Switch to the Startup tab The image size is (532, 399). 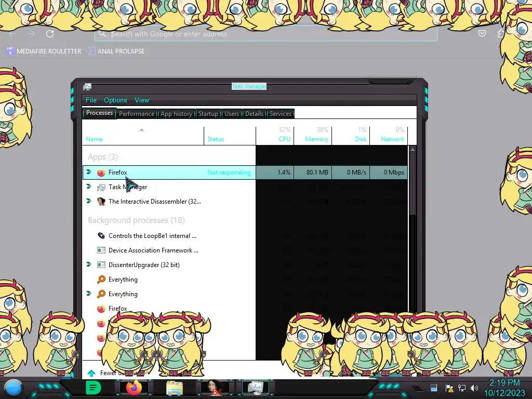tap(208, 114)
